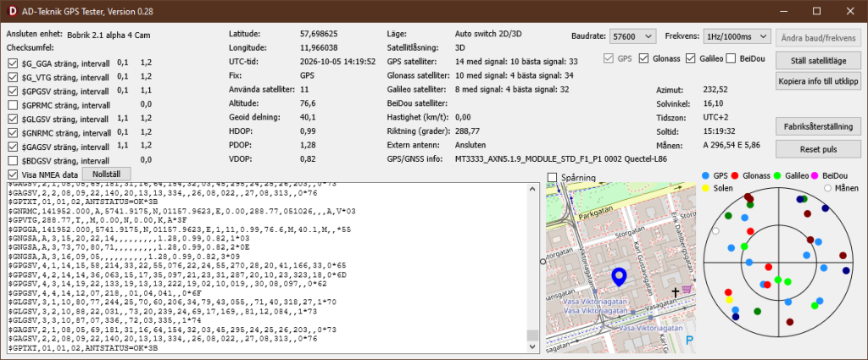868x360 pixels.
Task: Uncheck the $GPGSV sträng checkbox
Action: point(13,91)
